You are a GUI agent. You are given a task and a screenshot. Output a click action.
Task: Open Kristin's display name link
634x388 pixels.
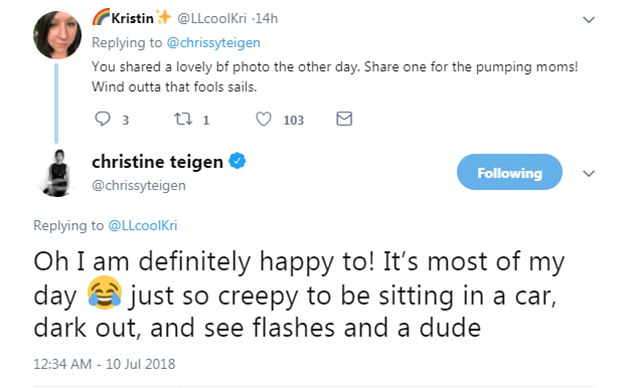coord(132,18)
